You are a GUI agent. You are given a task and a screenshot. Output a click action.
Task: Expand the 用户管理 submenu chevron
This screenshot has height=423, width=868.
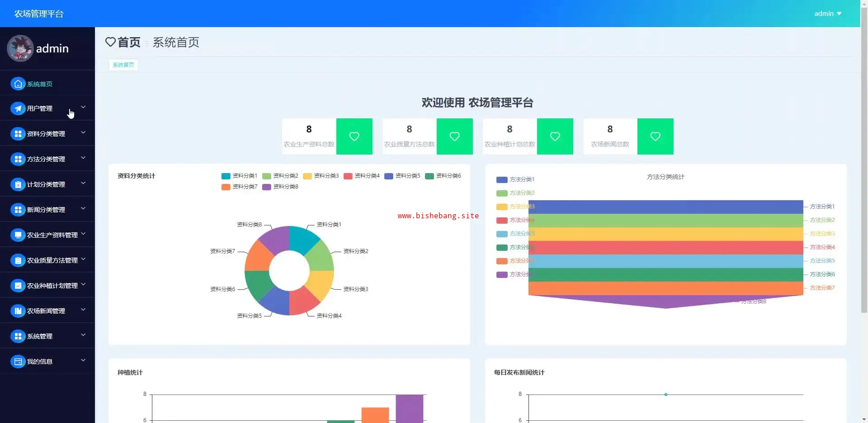(x=83, y=108)
